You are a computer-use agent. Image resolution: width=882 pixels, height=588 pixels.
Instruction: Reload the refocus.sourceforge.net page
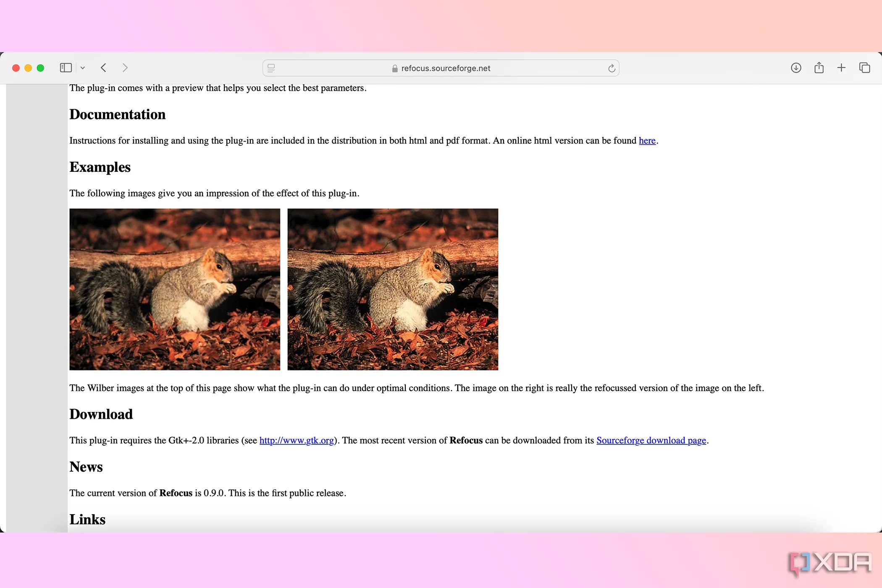pos(612,68)
